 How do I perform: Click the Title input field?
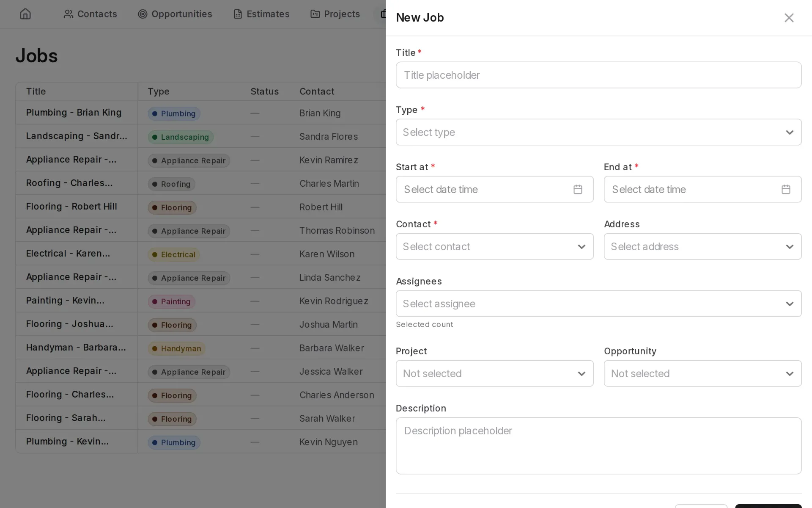(598, 75)
